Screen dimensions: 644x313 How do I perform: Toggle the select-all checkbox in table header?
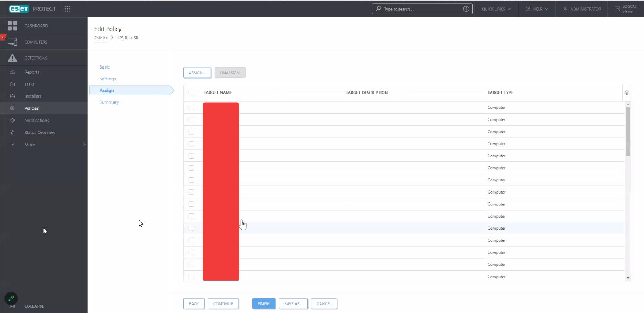[191, 93]
